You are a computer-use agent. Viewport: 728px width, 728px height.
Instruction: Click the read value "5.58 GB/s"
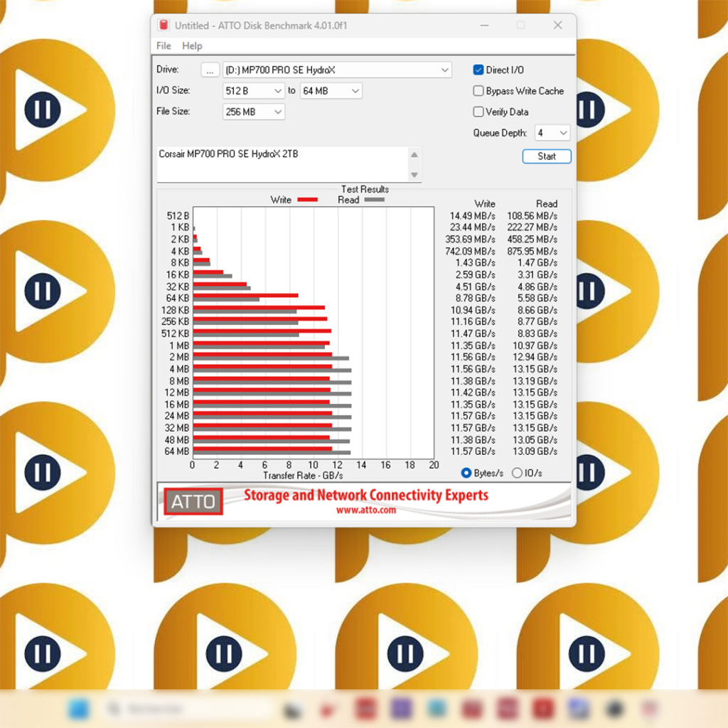point(537,298)
